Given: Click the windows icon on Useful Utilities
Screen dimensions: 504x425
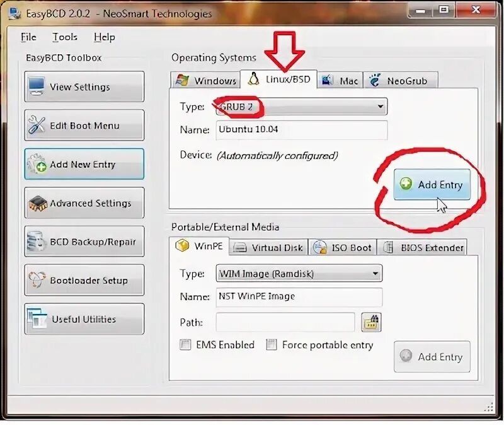Looking at the screenshot, I should (x=37, y=318).
